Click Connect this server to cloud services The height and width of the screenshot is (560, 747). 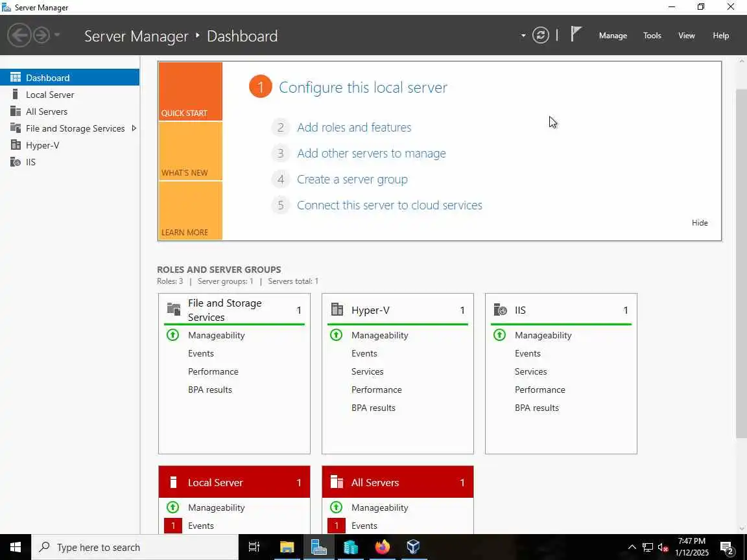tap(390, 205)
